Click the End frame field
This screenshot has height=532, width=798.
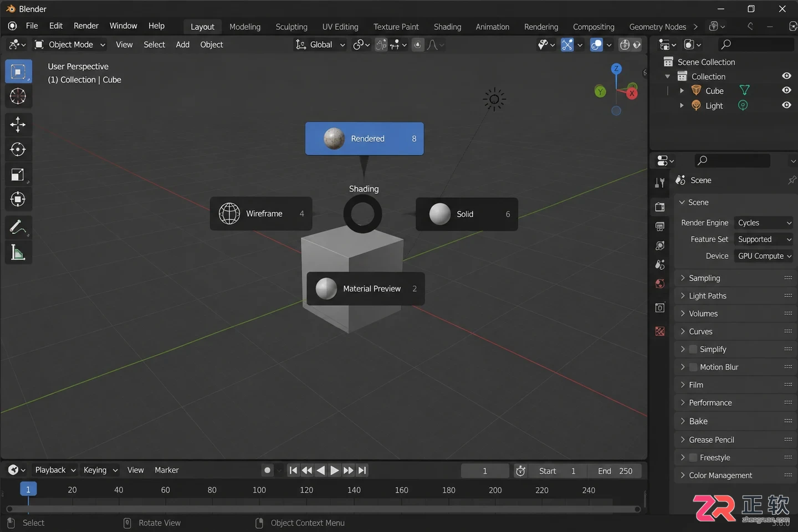point(615,471)
